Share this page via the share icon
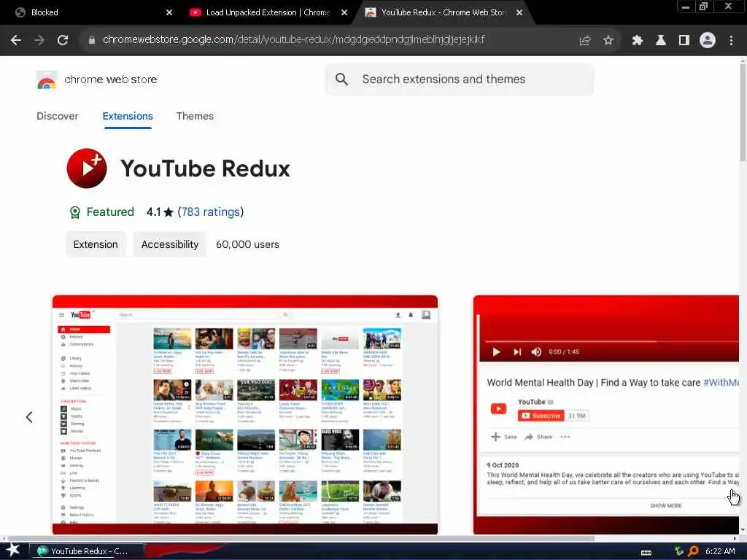This screenshot has height=560, width=747. [584, 41]
